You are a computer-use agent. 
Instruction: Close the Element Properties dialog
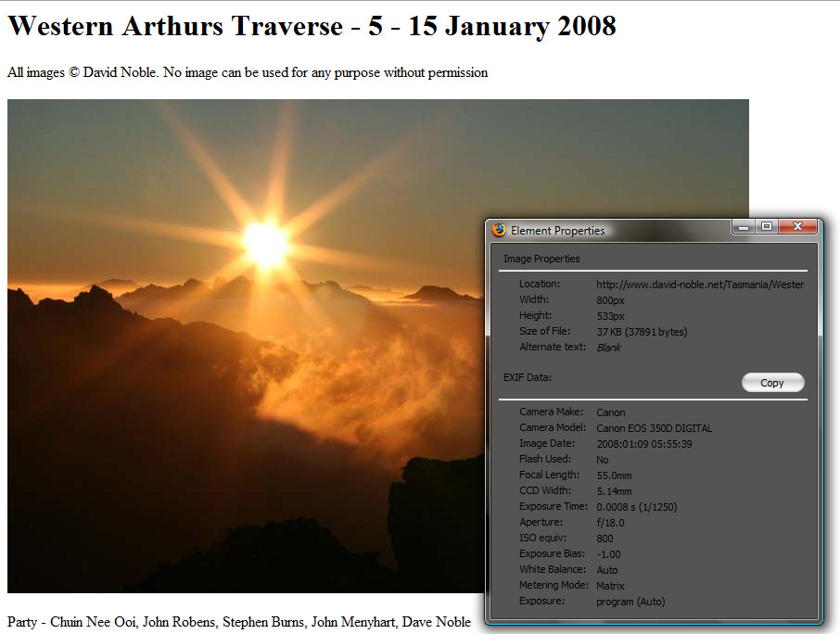pos(797,227)
